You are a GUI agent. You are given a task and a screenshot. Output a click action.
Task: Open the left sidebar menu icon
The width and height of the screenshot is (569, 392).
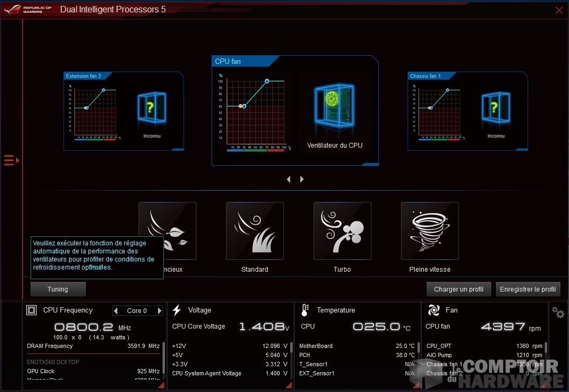tap(11, 160)
